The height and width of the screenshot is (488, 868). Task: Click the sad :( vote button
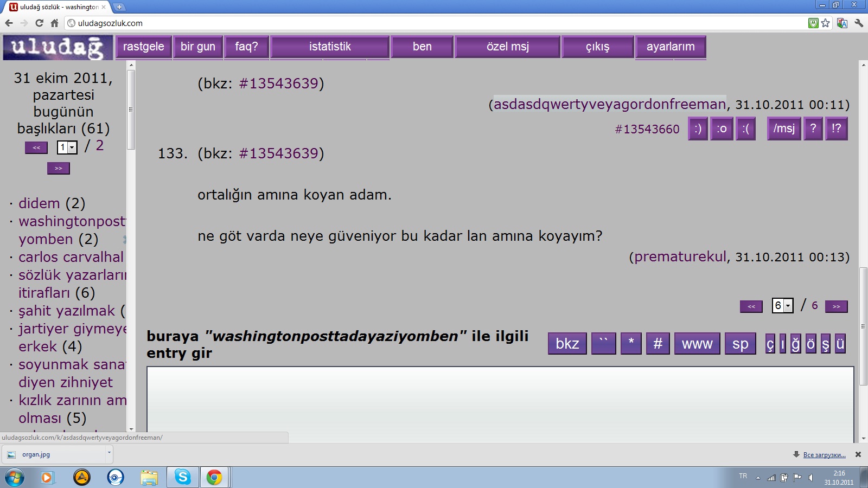(745, 129)
